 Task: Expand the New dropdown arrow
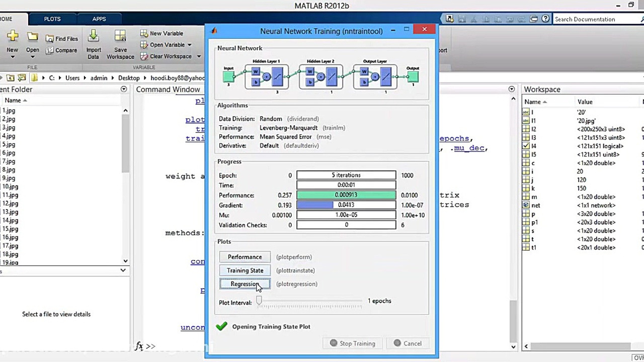(x=13, y=57)
